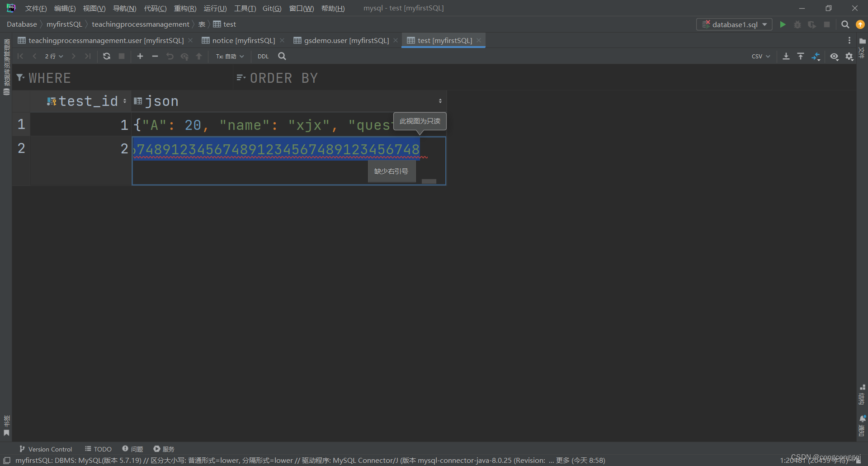The image size is (868, 466).
Task: Open Search Everywhere magnifier
Action: 845,24
